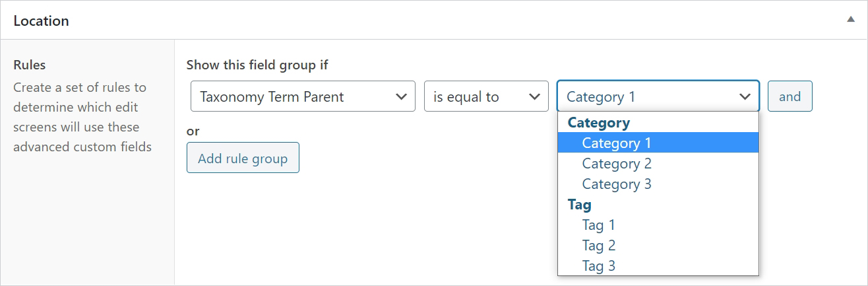
Task: Open the 'is equal to' operator dropdown
Action: (486, 96)
